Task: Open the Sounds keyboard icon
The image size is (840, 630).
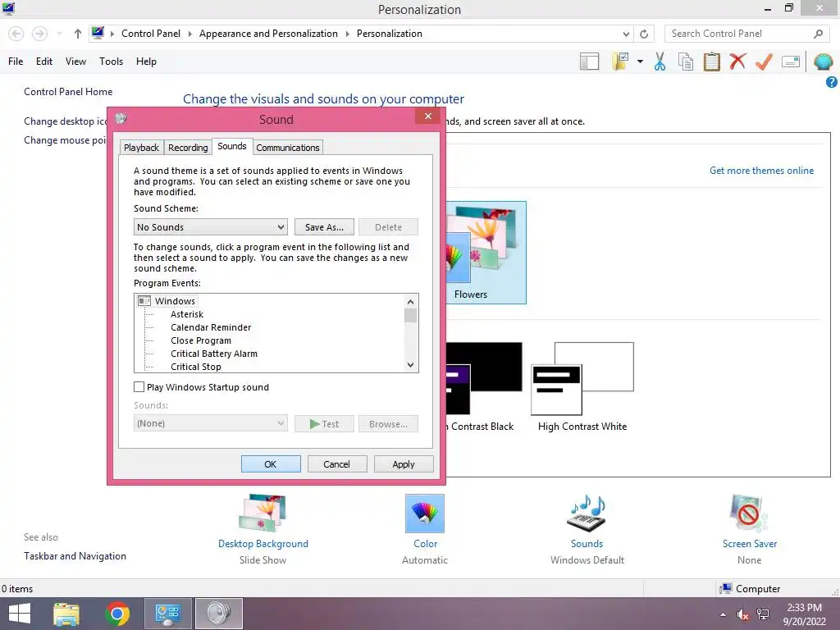Action: [587, 514]
